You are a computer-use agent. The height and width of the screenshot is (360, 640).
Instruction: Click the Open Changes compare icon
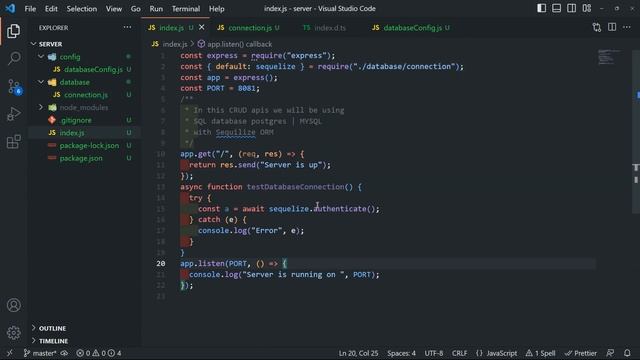click(x=596, y=27)
